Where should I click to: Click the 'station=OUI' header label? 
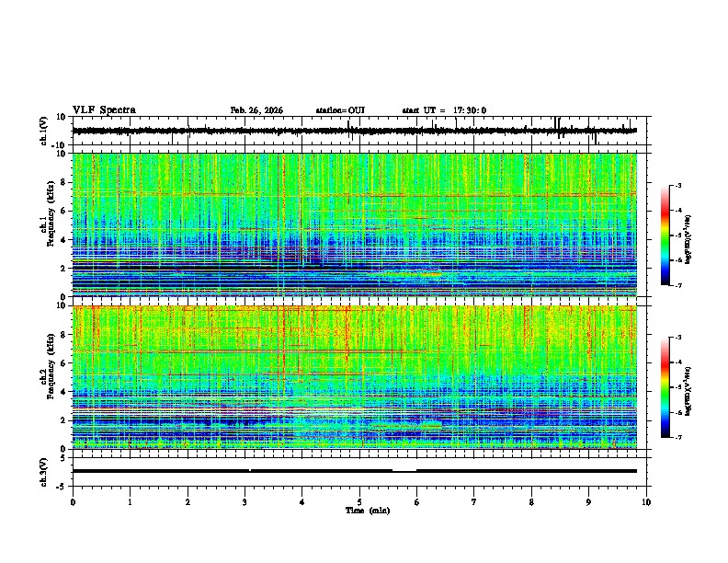[340, 110]
